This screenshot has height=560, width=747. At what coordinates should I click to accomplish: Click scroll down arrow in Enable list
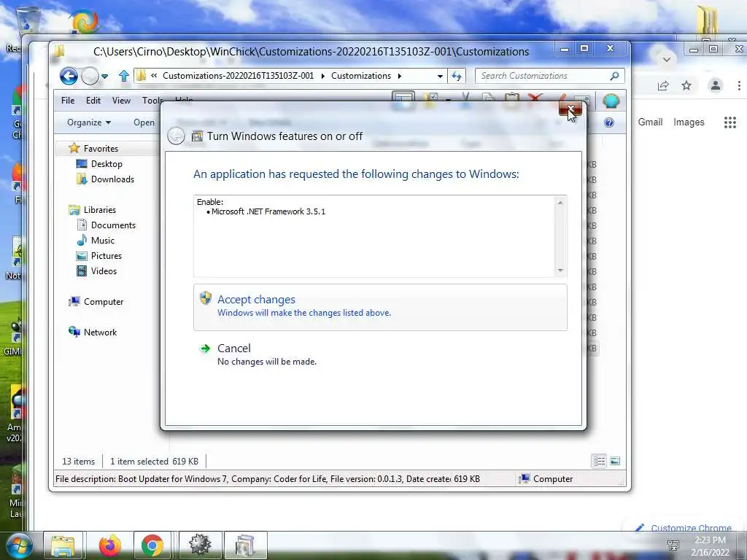tap(560, 270)
